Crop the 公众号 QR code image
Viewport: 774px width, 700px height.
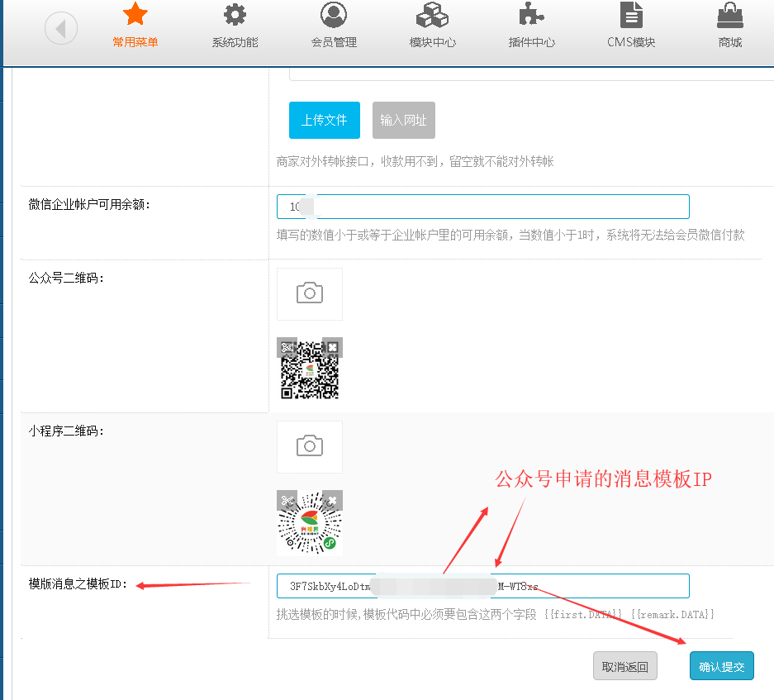287,347
